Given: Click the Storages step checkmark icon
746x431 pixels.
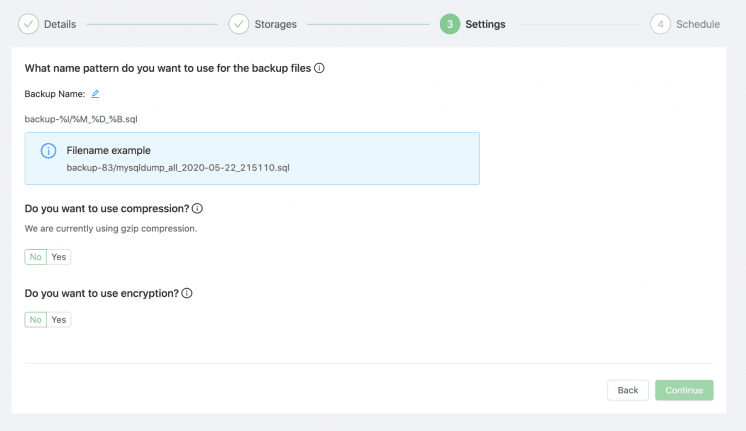Looking at the screenshot, I should coord(239,24).
